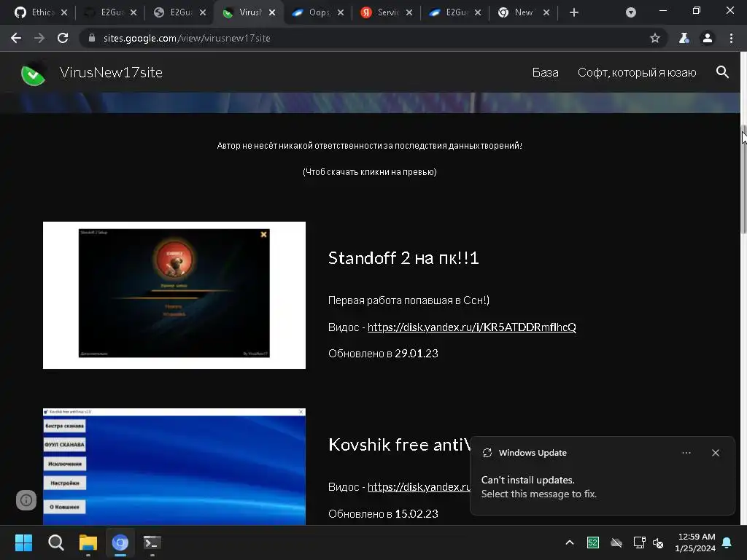Go back to the previous page

tap(16, 38)
